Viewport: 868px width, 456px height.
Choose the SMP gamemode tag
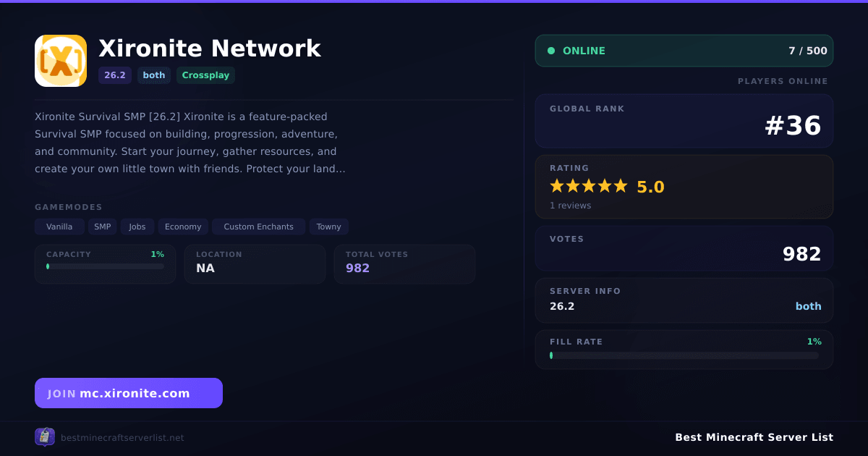[103, 227]
